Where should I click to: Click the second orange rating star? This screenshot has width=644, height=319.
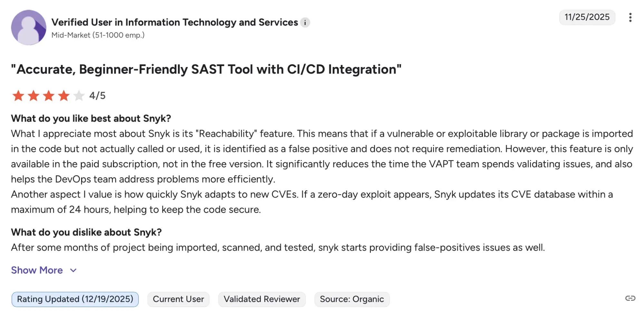[x=34, y=96]
